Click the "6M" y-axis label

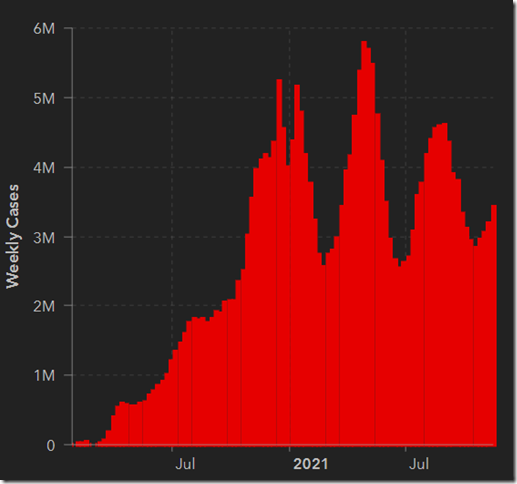pos(44,29)
